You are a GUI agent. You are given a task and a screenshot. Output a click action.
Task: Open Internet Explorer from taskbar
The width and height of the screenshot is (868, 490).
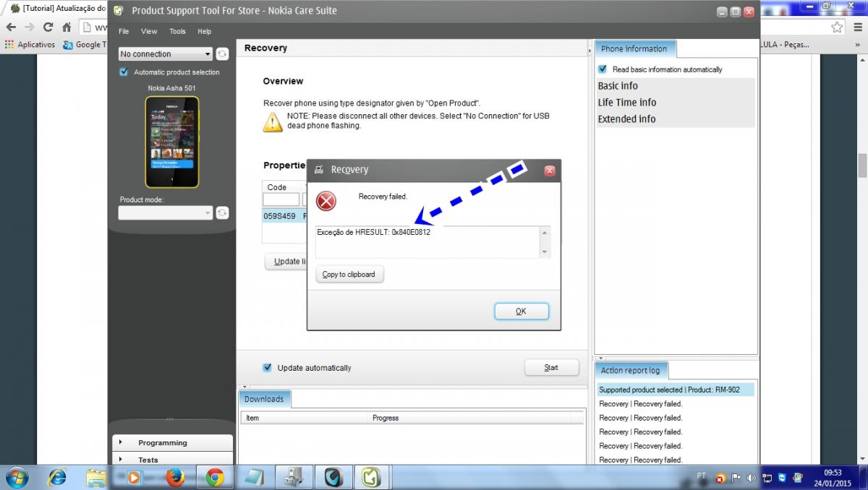click(x=56, y=478)
